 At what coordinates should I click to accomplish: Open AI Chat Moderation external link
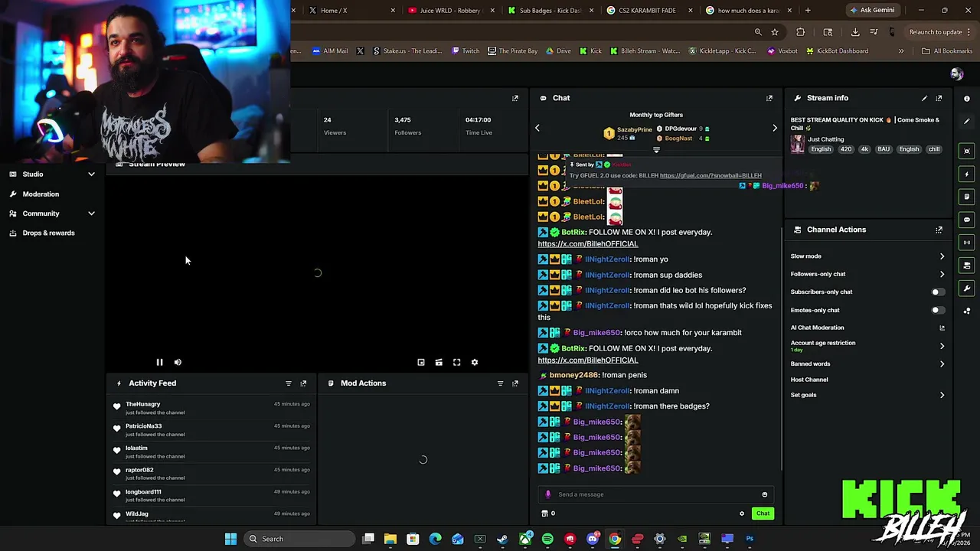click(x=942, y=328)
